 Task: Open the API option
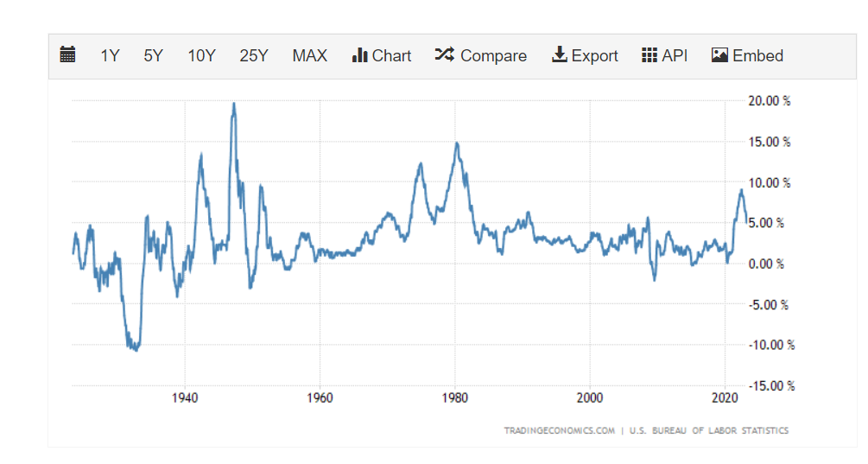click(675, 56)
